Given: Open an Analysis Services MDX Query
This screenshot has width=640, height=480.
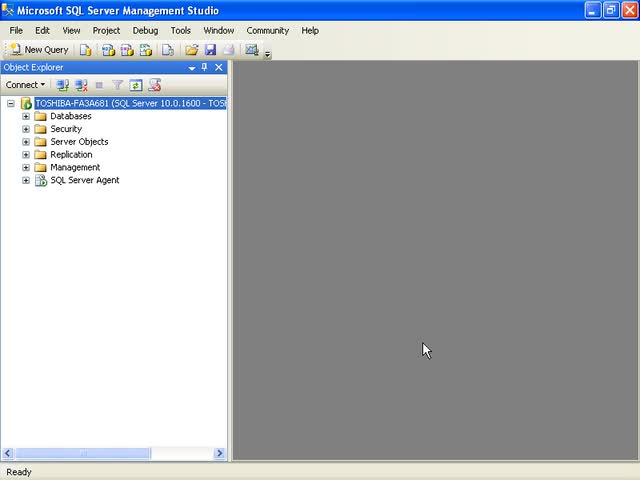Looking at the screenshot, I should (x=108, y=50).
